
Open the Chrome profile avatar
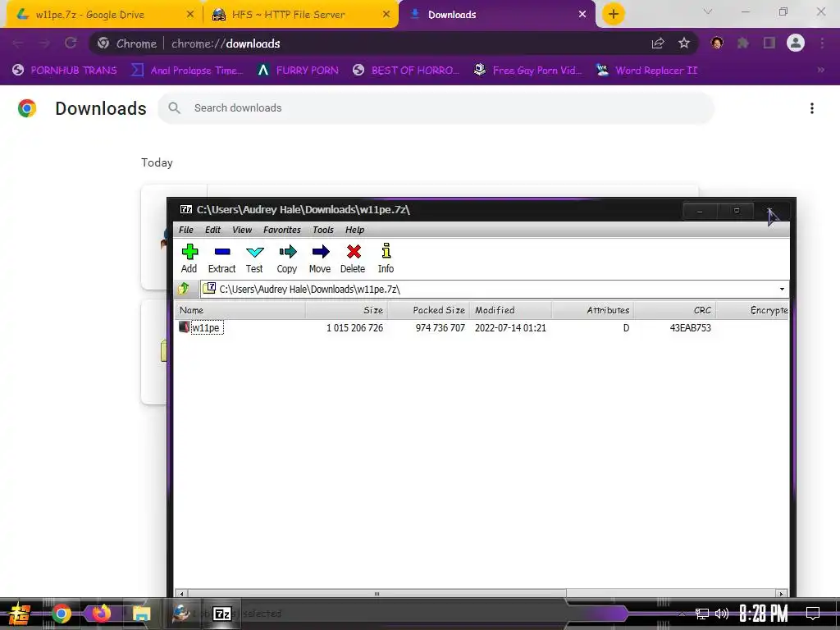(x=796, y=43)
